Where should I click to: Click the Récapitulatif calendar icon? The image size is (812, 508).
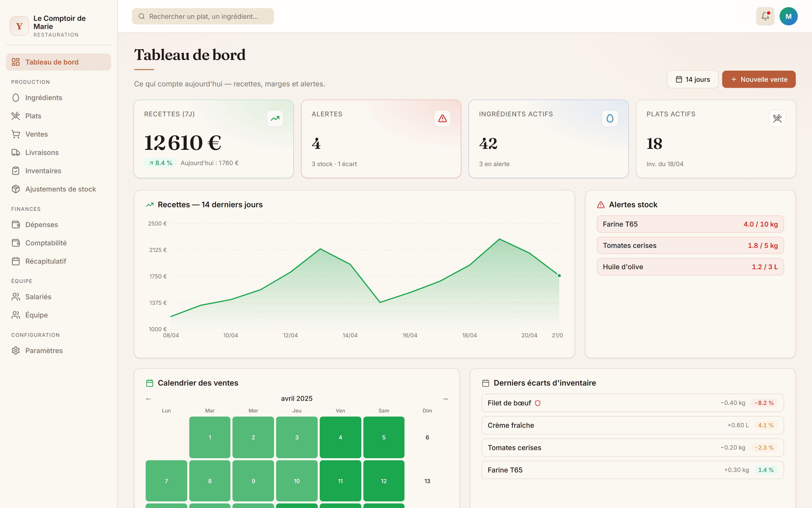pyautogui.click(x=16, y=261)
